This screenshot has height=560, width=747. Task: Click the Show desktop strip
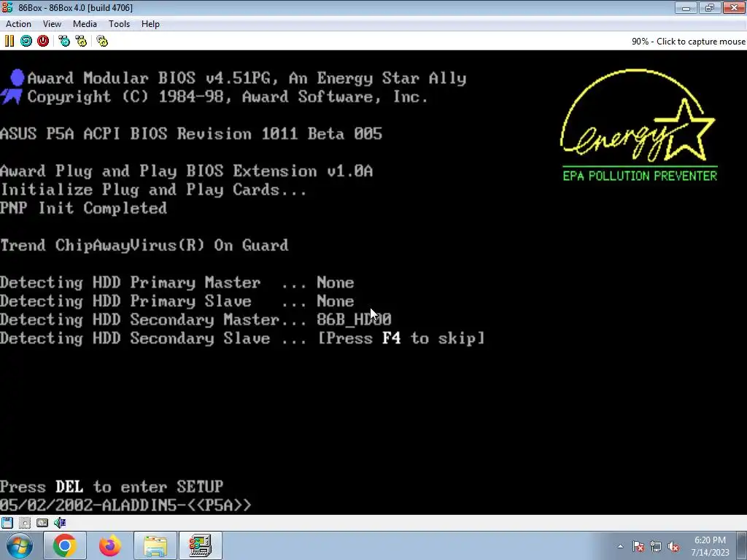click(x=742, y=545)
